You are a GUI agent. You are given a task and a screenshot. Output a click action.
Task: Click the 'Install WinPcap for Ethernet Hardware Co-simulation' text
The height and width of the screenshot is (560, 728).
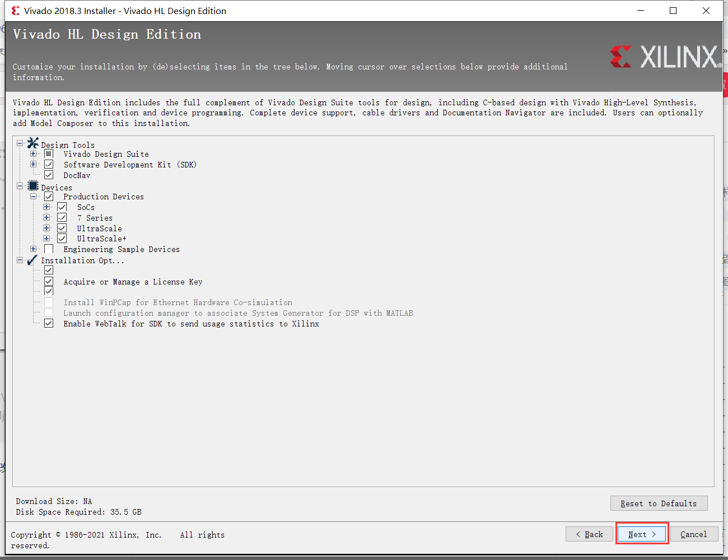(178, 302)
